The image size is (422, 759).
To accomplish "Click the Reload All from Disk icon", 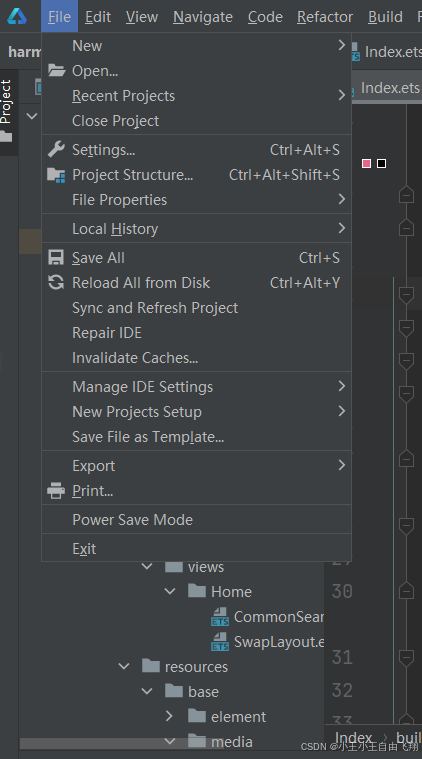I will pos(56,282).
